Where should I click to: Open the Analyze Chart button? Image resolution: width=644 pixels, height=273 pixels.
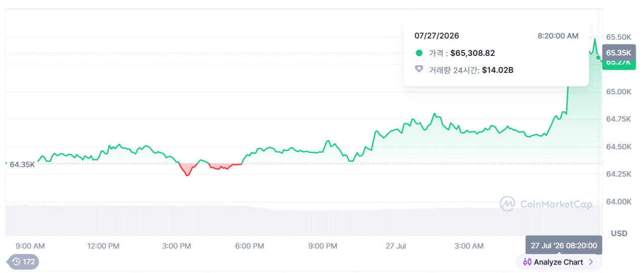coord(559,262)
